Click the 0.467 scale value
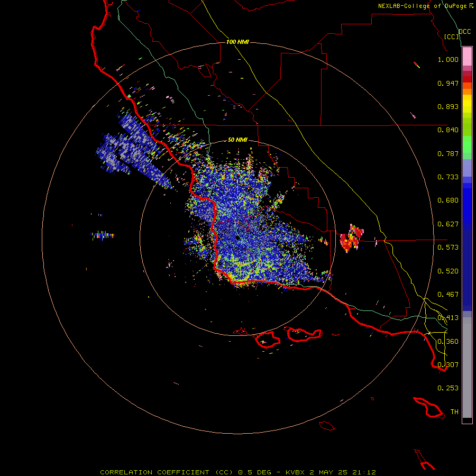The height and width of the screenshot is (476, 476). (x=448, y=295)
